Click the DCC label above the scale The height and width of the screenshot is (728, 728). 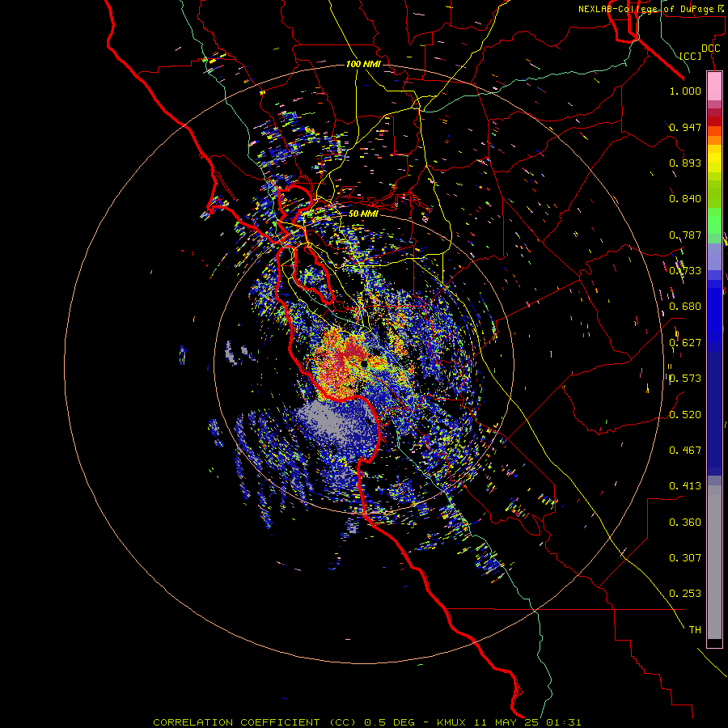click(710, 48)
